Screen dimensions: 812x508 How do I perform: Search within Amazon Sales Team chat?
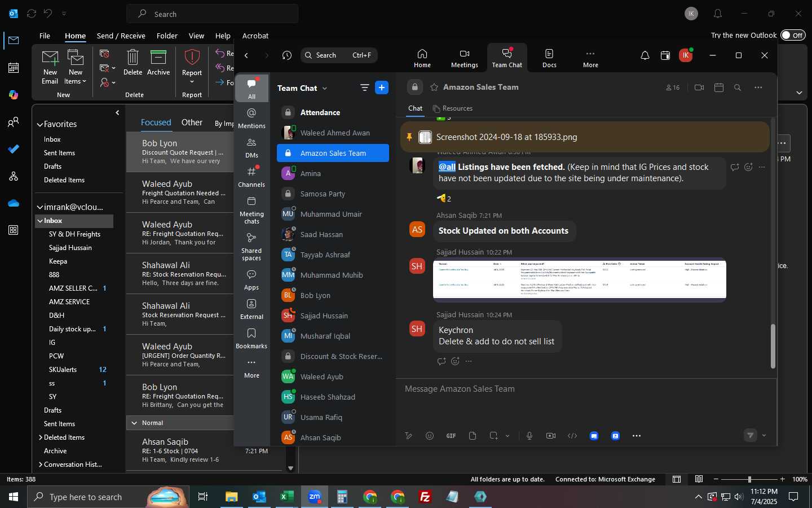tap(738, 87)
